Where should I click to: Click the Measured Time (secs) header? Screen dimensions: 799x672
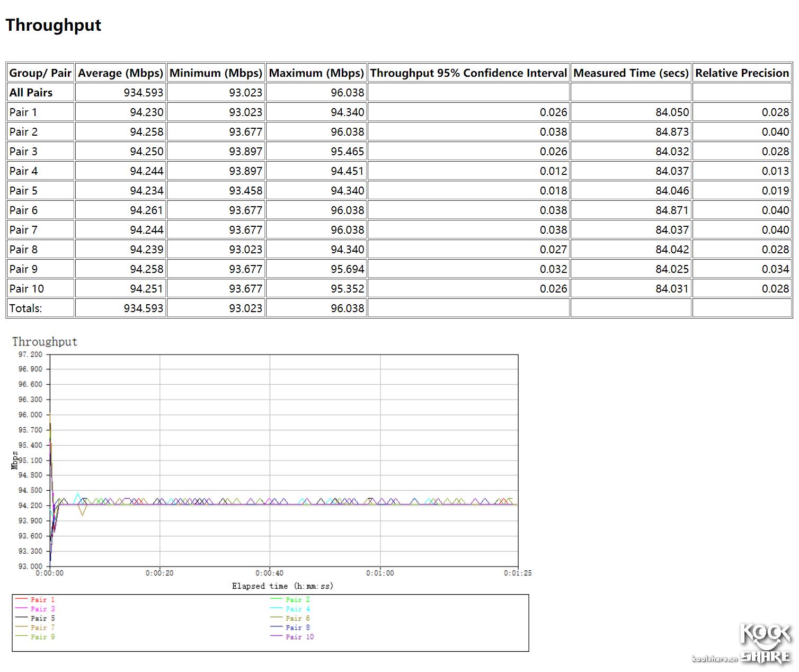(x=631, y=73)
